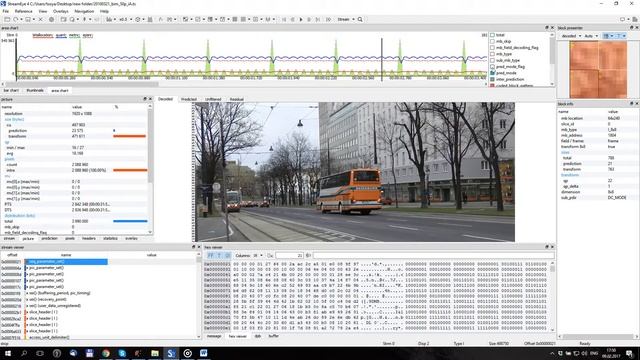Click the hex viewer offset input field
The height and width of the screenshot is (360, 640).
click(x=289, y=256)
